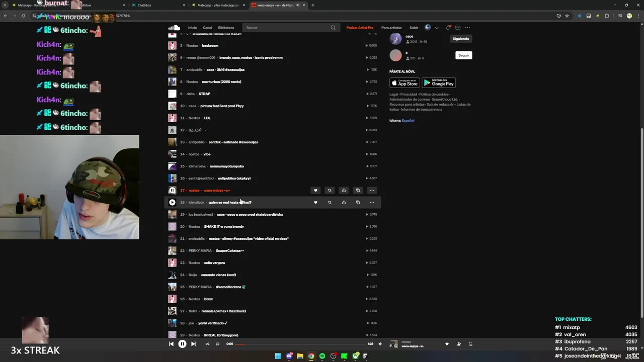Select track 5 Nostos backroom
Image resolution: width=644 pixels, height=362 pixels.
(272, 45)
